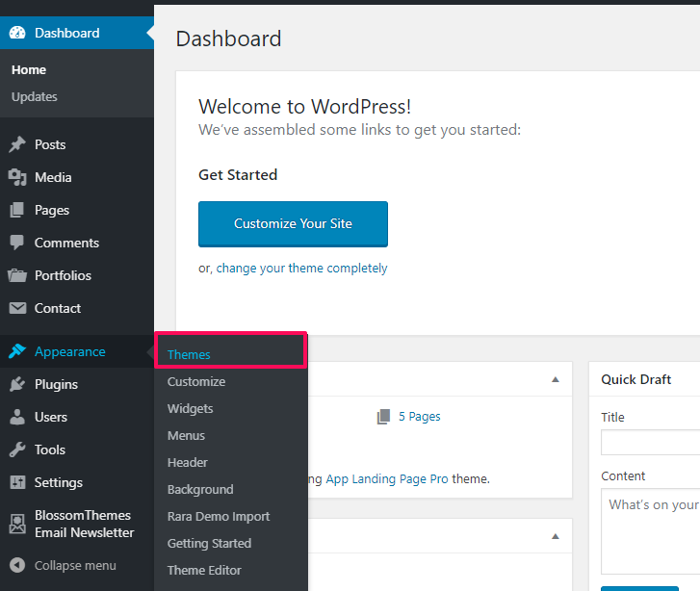Viewport: 700px width, 591px height.
Task: Open the Appearance menu label
Action: pyautogui.click(x=70, y=351)
